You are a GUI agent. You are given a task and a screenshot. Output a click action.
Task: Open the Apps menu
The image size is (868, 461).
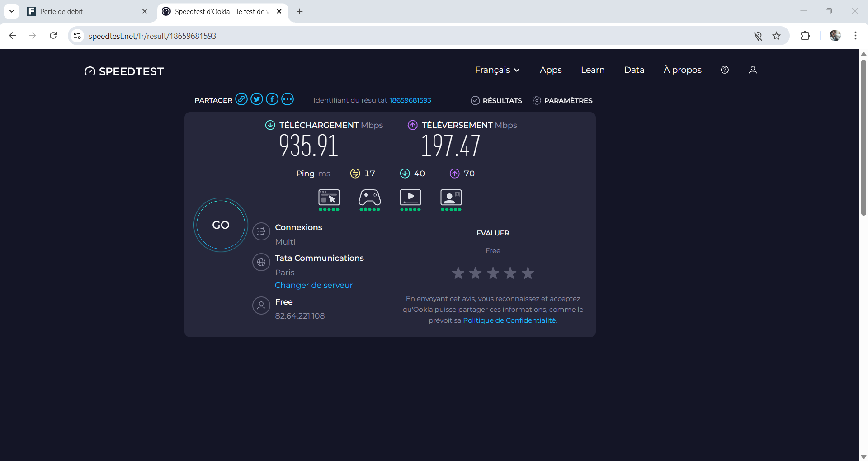[x=551, y=70]
